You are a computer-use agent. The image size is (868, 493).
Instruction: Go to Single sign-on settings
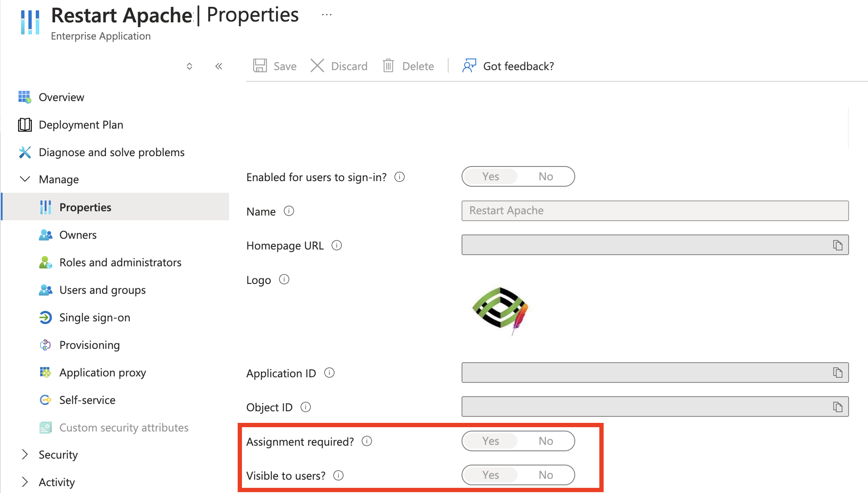95,317
